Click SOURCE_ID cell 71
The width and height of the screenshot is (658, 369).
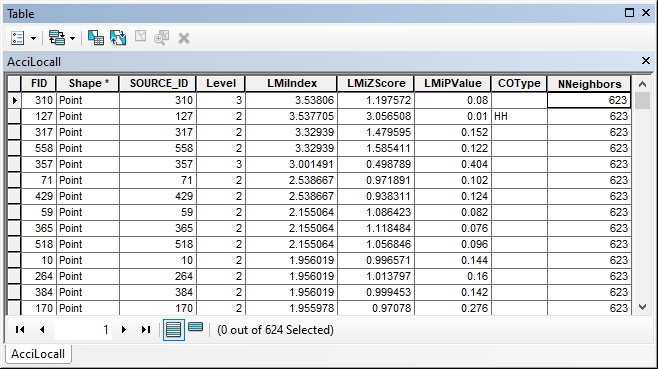pyautogui.click(x=158, y=180)
